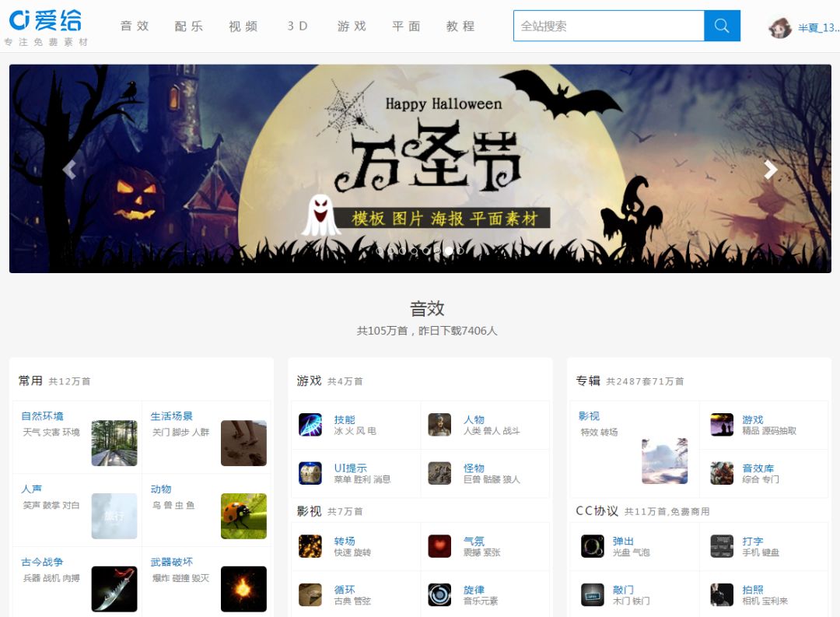Click the 古今战争 category link
The height and width of the screenshot is (617, 840).
[x=42, y=562]
